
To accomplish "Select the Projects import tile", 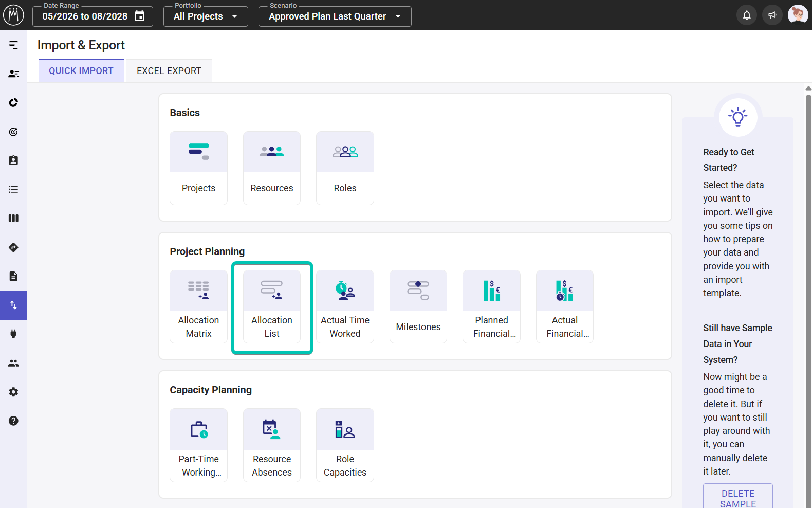I will pyautogui.click(x=198, y=168).
